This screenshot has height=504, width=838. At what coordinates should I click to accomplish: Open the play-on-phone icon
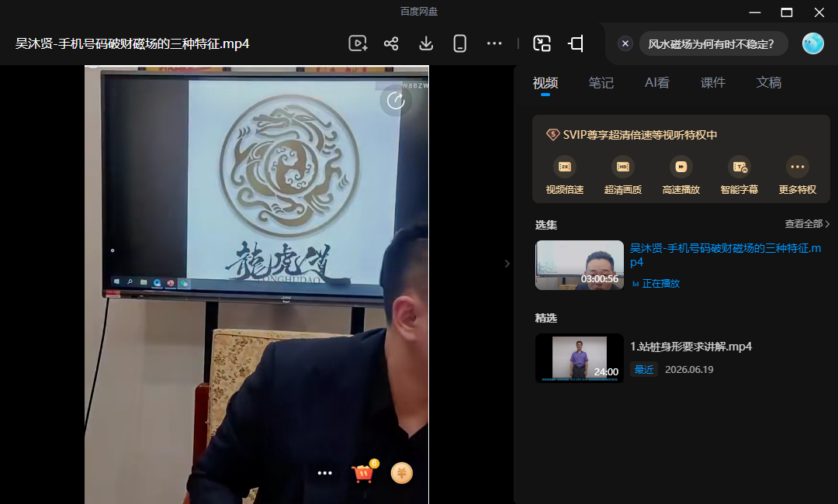pos(459,43)
